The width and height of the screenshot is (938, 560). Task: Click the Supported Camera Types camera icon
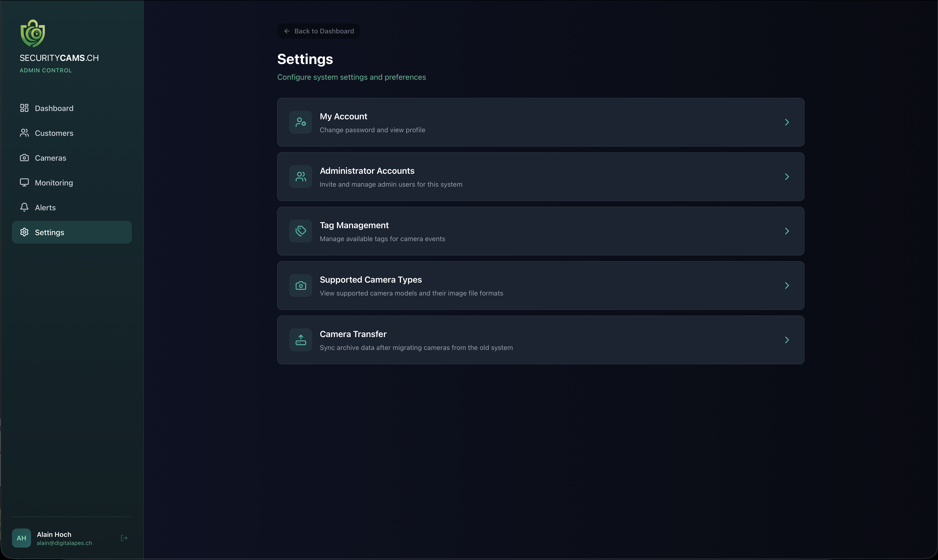tap(300, 286)
